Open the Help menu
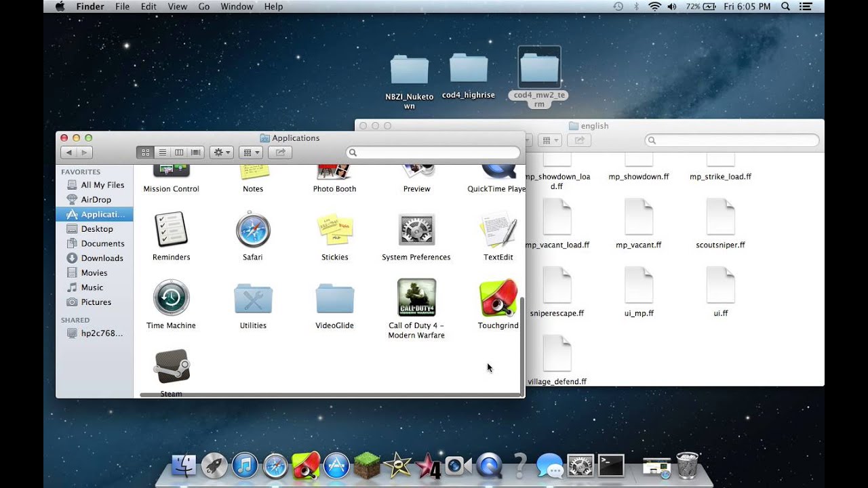Image resolution: width=868 pixels, height=488 pixels. (273, 6)
